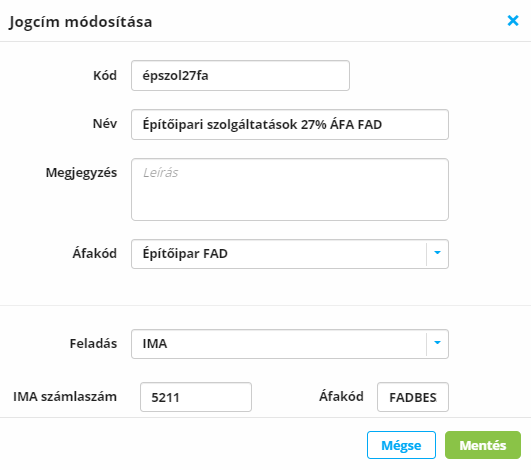Click the Megjegyzés Leírás text area
This screenshot has width=531, height=470.
point(290,190)
